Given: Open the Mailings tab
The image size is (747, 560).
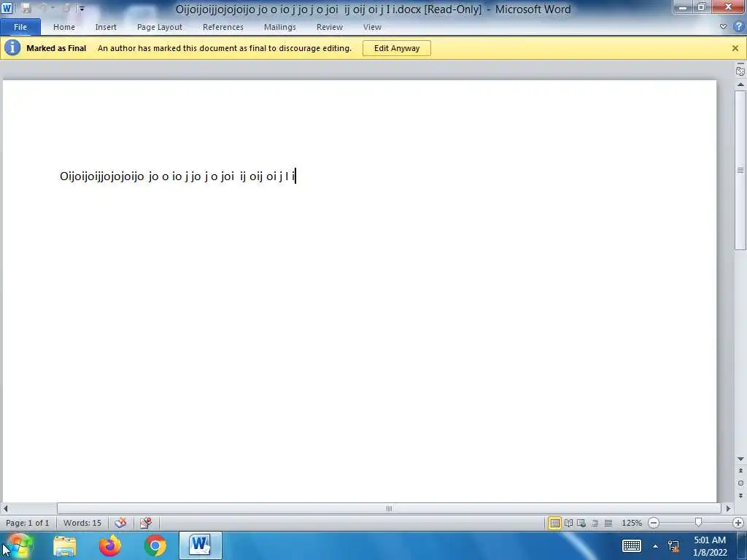Looking at the screenshot, I should click(x=280, y=27).
